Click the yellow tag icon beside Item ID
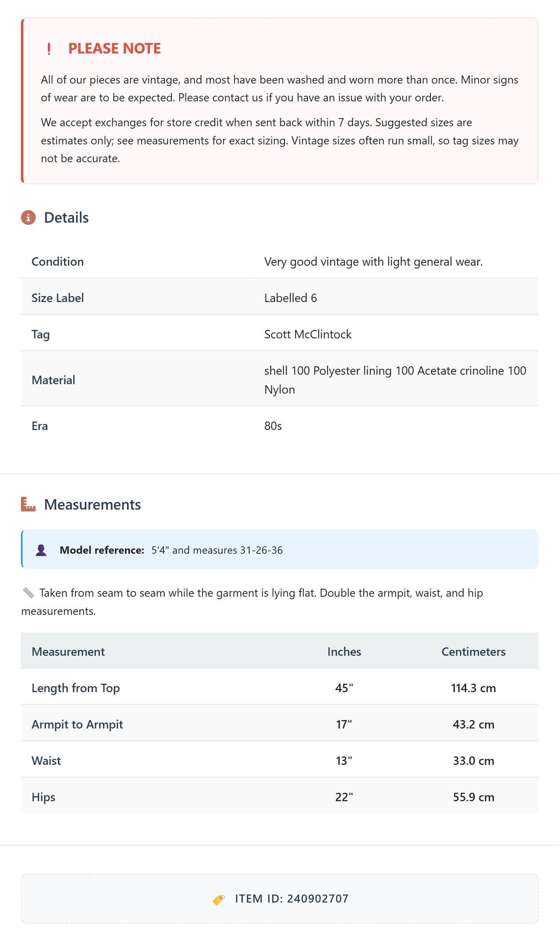 point(219,900)
